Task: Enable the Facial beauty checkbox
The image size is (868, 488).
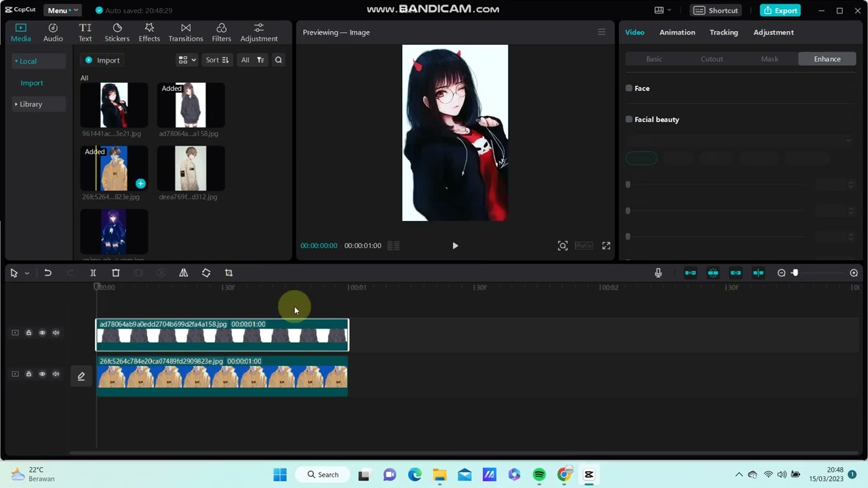Action: tap(629, 119)
